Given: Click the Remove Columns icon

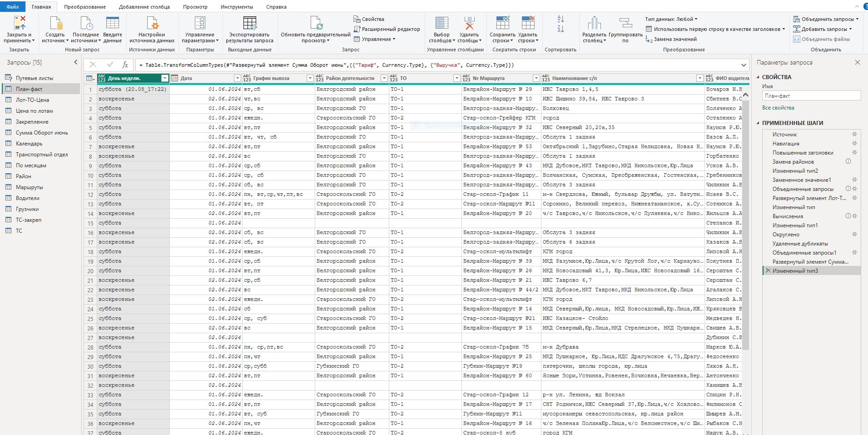Looking at the screenshot, I should coord(469,23).
